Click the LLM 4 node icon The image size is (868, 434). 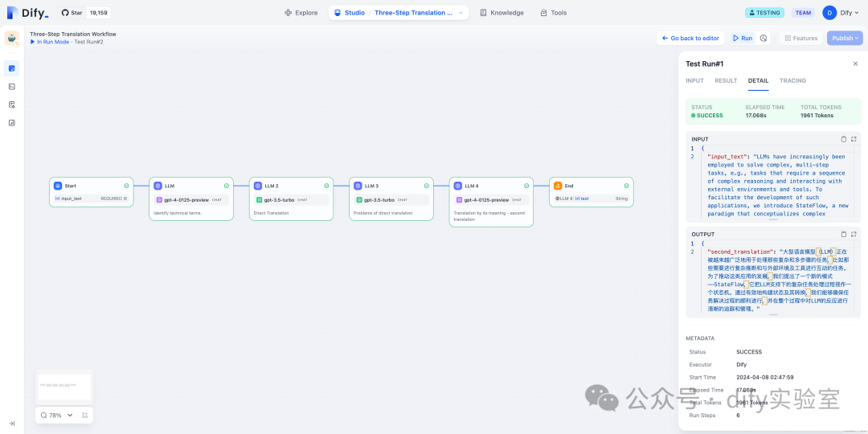(x=458, y=186)
